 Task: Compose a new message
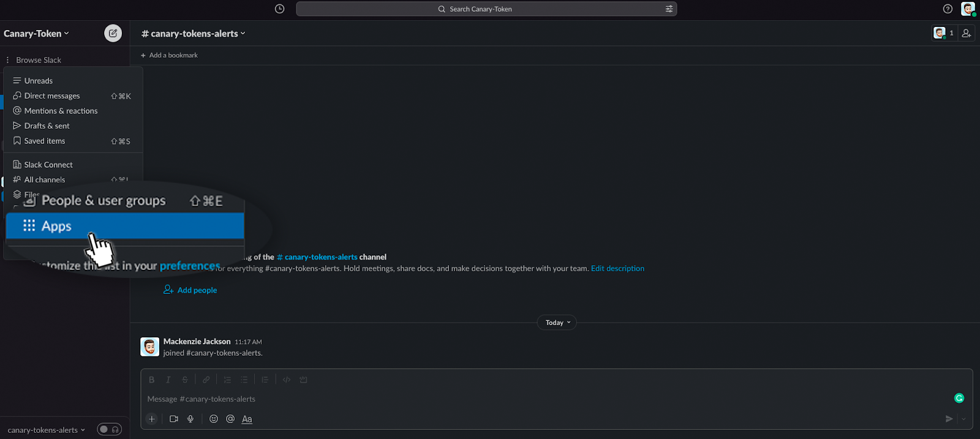pyautogui.click(x=113, y=33)
